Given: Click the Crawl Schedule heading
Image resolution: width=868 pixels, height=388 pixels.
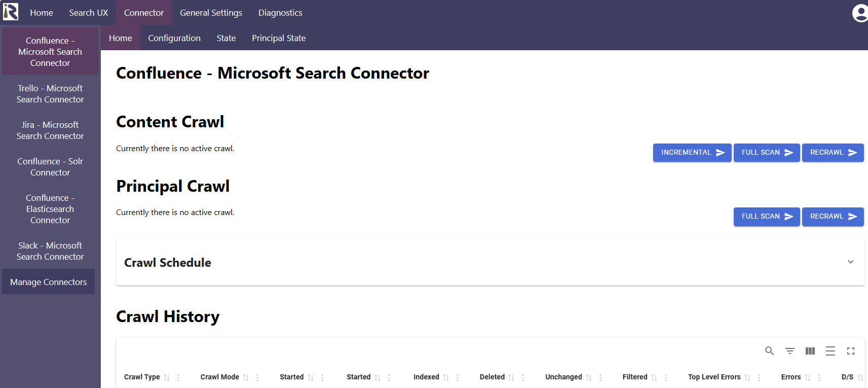Looking at the screenshot, I should pos(168,263).
